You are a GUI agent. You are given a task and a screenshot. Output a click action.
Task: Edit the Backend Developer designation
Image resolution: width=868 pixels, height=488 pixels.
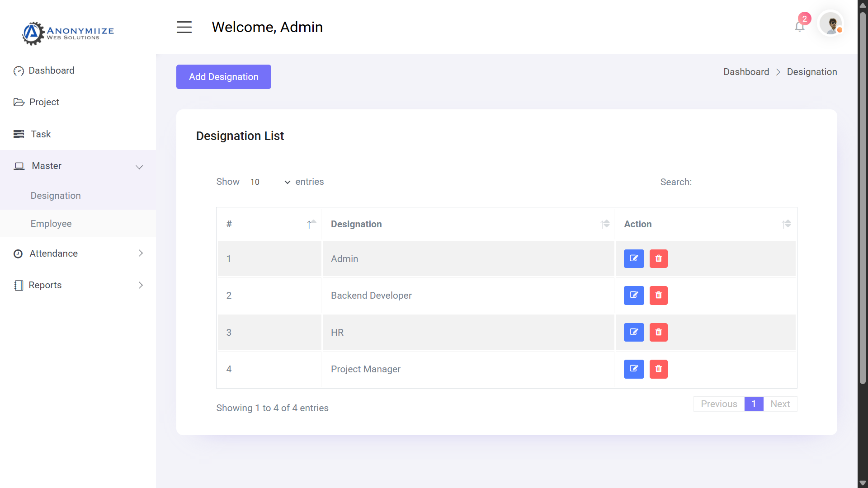634,296
